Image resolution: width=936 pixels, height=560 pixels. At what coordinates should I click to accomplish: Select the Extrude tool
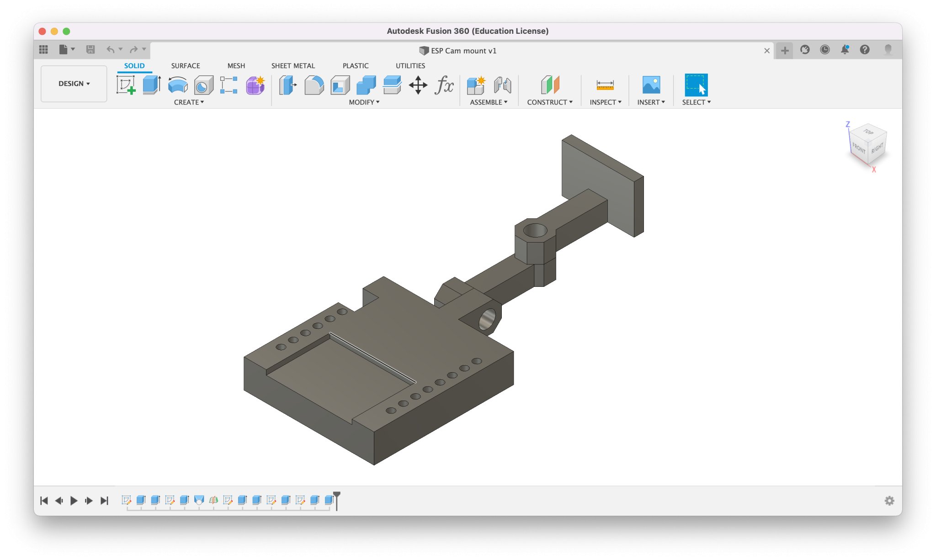coord(151,85)
